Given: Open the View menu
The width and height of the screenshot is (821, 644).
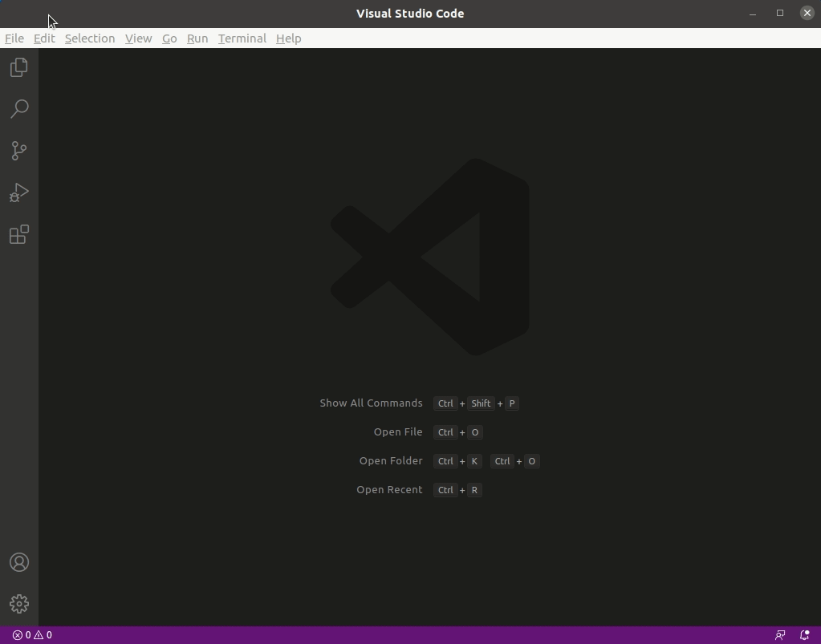Looking at the screenshot, I should (138, 38).
